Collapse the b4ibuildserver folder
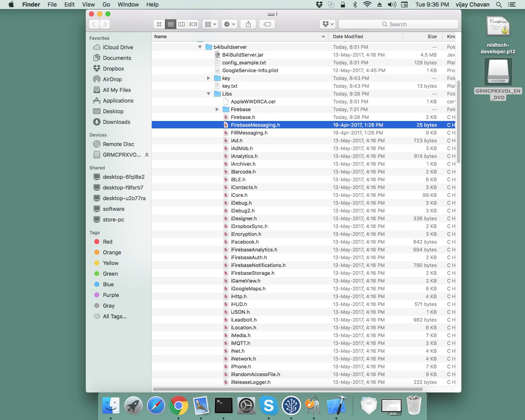The width and height of the screenshot is (525, 420). click(200, 47)
